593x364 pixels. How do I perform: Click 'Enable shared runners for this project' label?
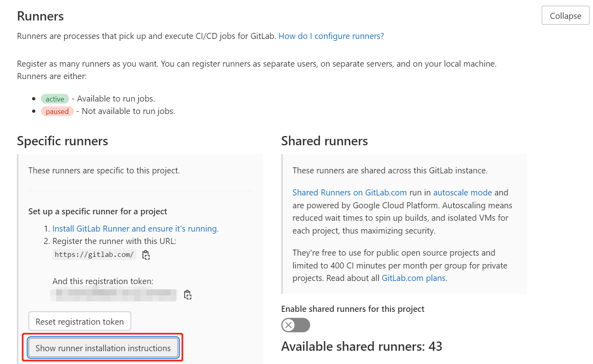tap(353, 309)
